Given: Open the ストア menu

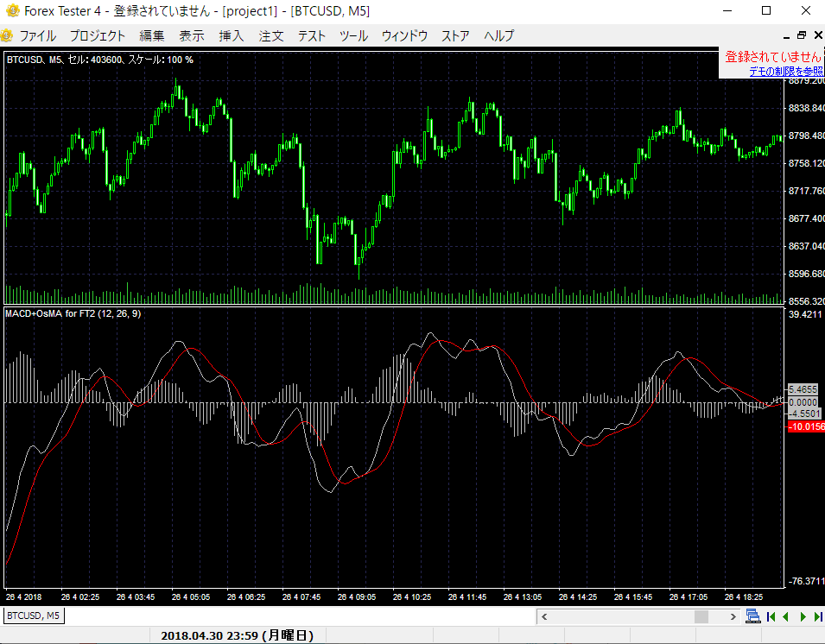Looking at the screenshot, I should coord(455,35).
